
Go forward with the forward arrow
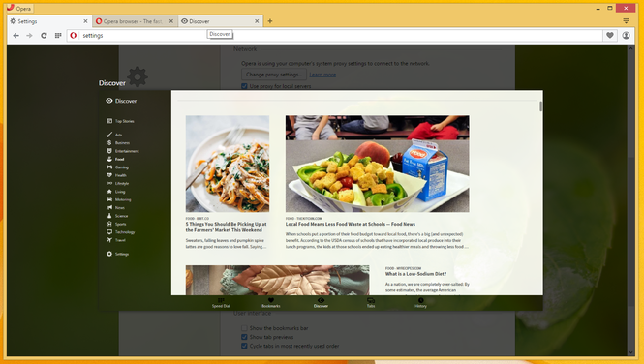click(x=29, y=36)
